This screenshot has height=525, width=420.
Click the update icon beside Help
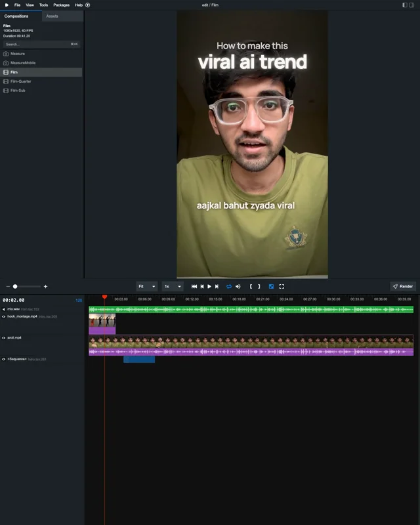click(x=88, y=5)
